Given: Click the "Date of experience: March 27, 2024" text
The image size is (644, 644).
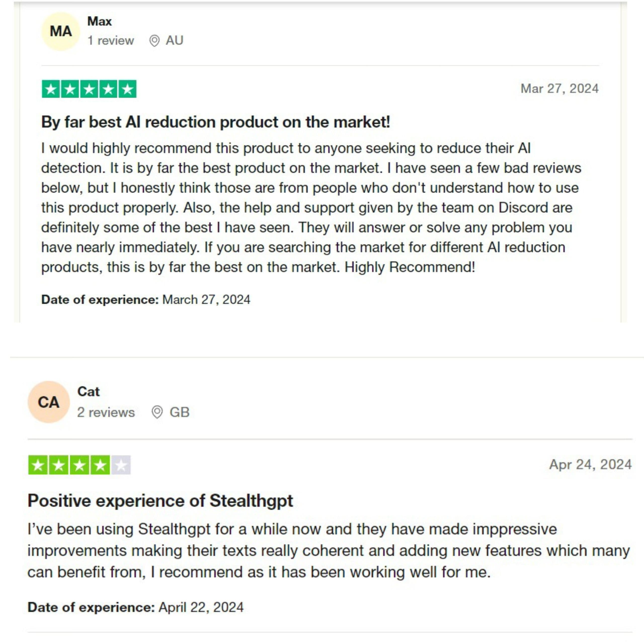Looking at the screenshot, I should (146, 300).
